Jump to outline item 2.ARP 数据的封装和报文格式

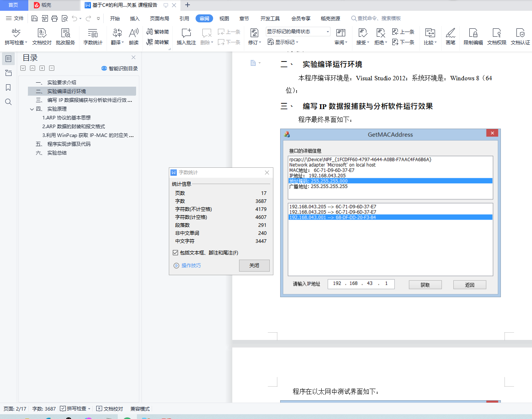coord(82,126)
